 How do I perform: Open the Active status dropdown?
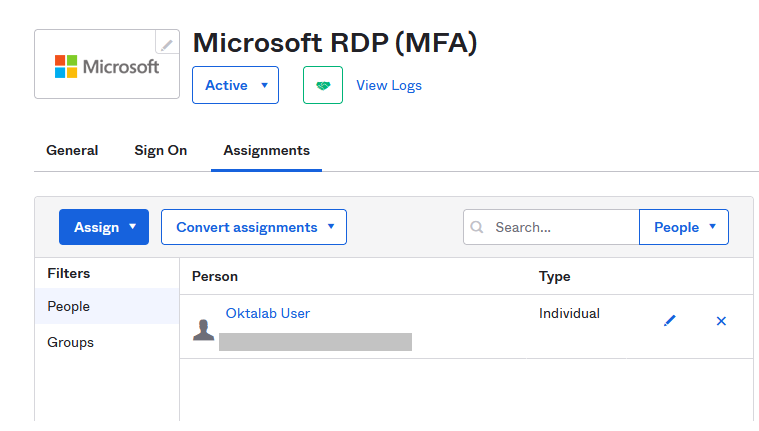click(x=235, y=85)
